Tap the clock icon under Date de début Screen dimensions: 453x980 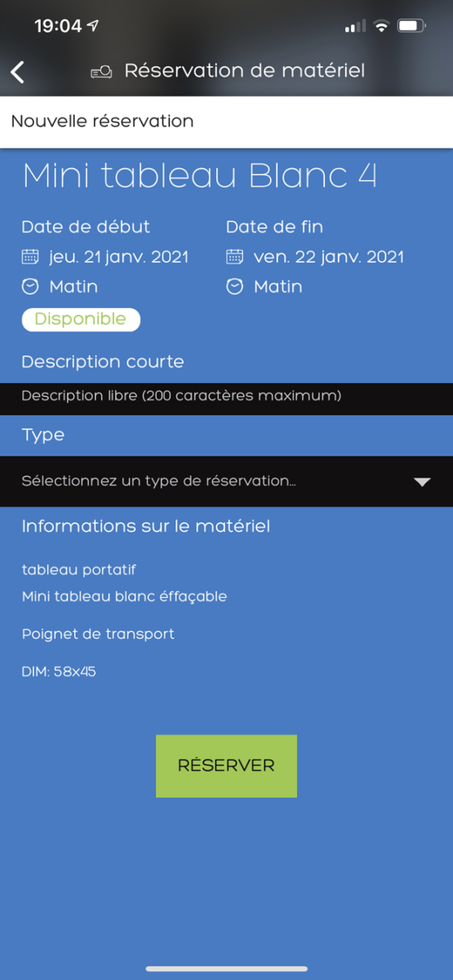[x=30, y=287]
